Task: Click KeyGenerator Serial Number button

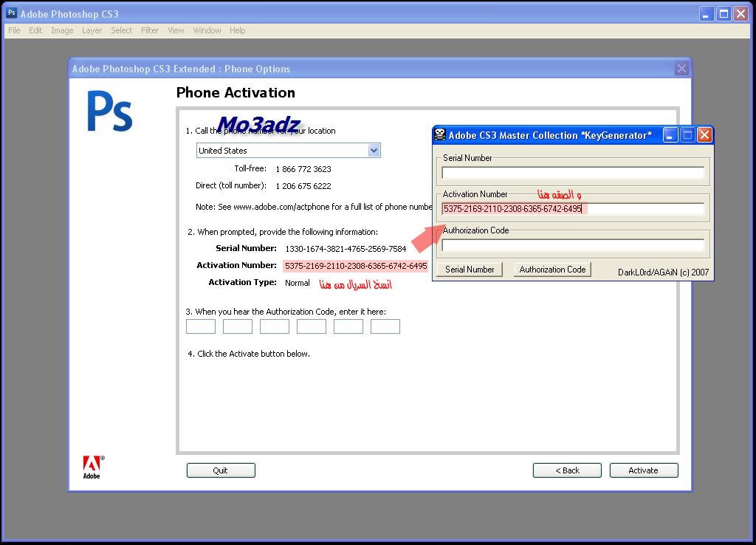Action: pyautogui.click(x=470, y=270)
